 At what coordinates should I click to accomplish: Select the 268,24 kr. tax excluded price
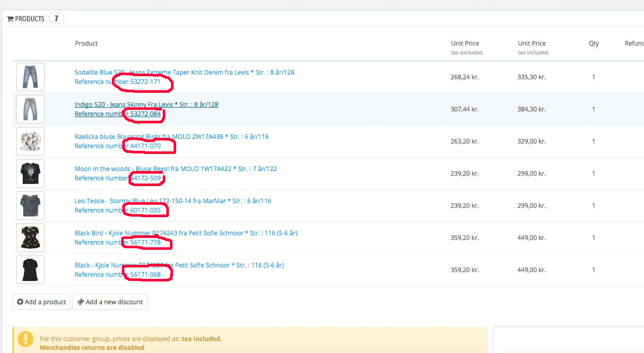(465, 77)
